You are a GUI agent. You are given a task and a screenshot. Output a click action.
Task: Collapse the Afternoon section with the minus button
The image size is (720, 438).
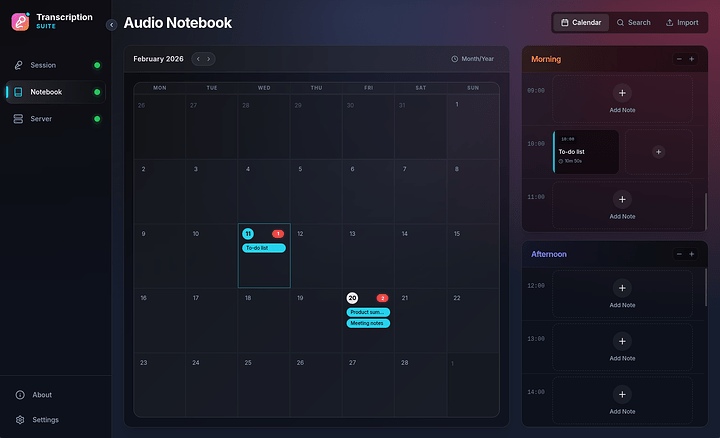[x=679, y=254]
